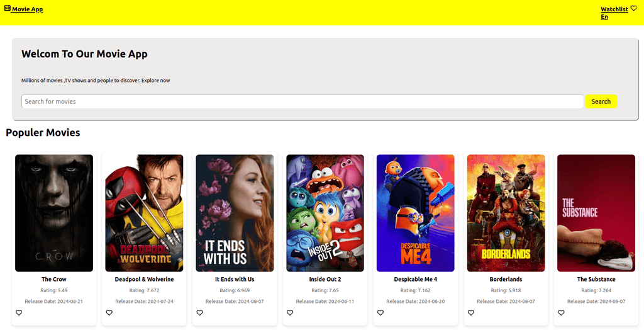Focus the Search for movies field

[303, 101]
